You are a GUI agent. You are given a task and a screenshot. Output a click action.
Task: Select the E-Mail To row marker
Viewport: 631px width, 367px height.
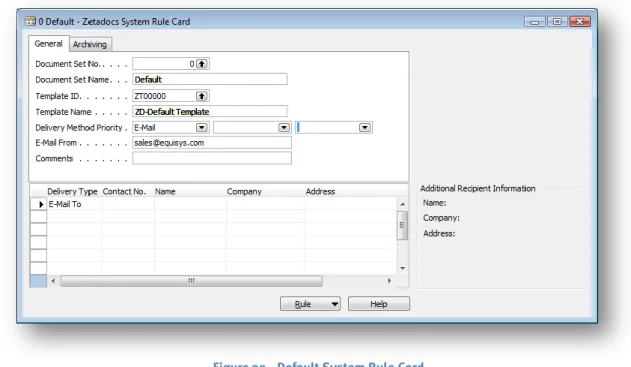(x=39, y=204)
